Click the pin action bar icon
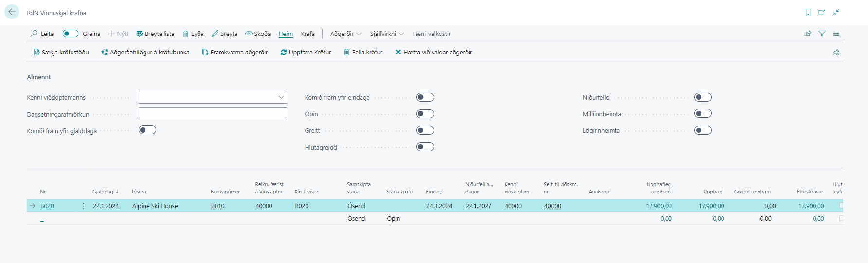This screenshot has height=263, width=868. [x=836, y=53]
